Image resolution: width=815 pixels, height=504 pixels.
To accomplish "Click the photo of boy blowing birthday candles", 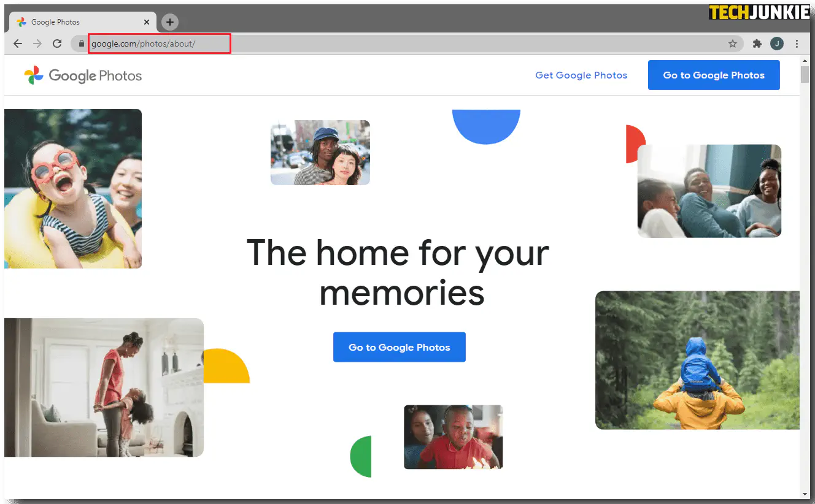I will 453,437.
